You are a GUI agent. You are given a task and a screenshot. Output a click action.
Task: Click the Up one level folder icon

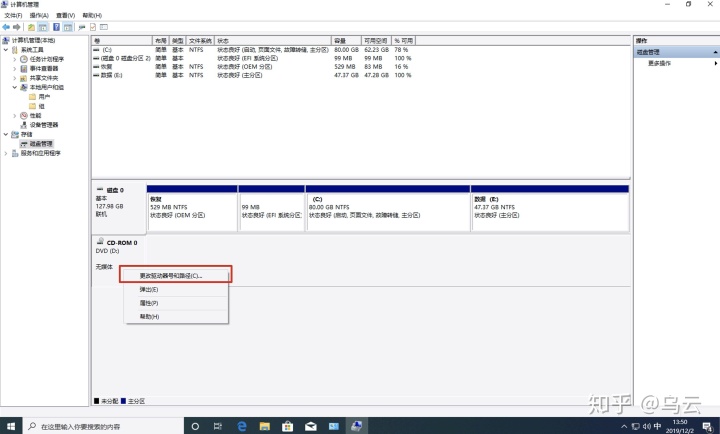(31, 27)
